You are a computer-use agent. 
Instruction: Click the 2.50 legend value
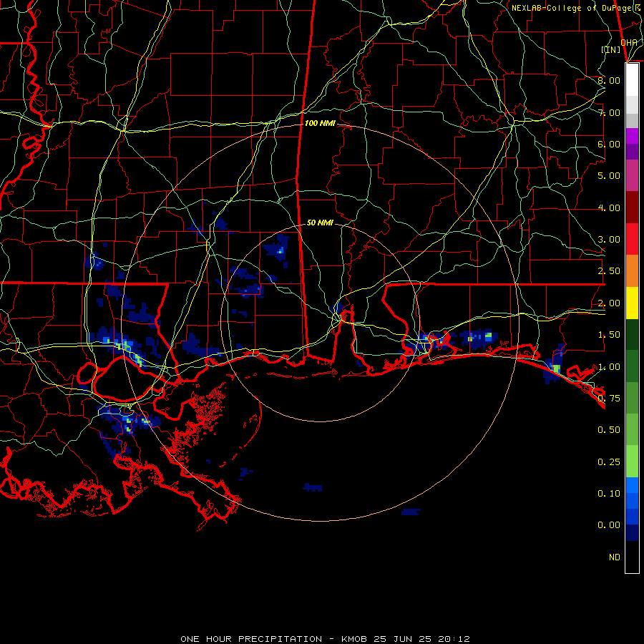609,271
